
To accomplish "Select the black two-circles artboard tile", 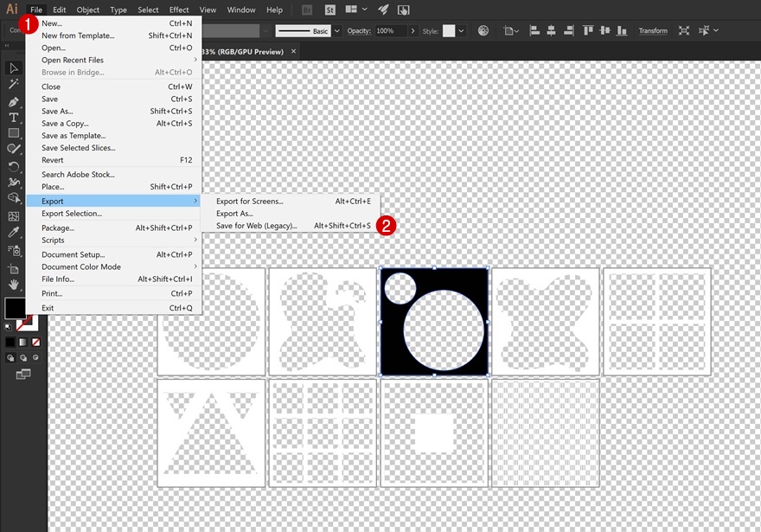I will pos(434,321).
